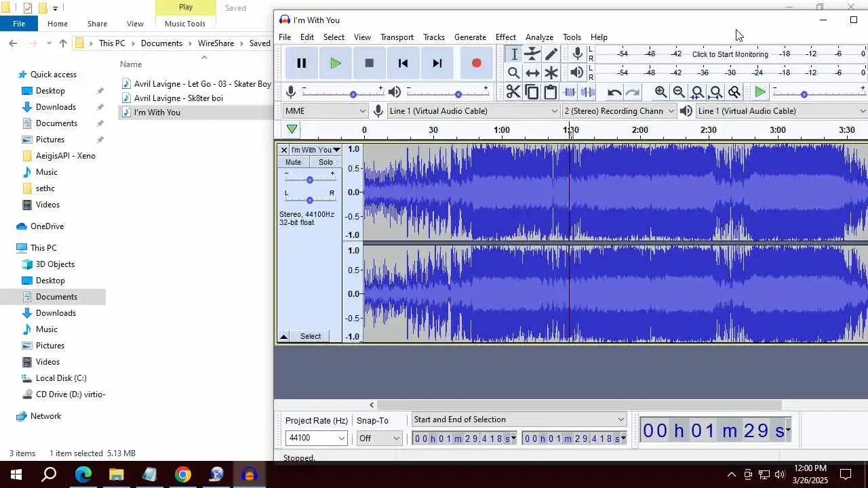Hit the red Record button
Viewport: 868px width, 488px height.
click(x=476, y=63)
